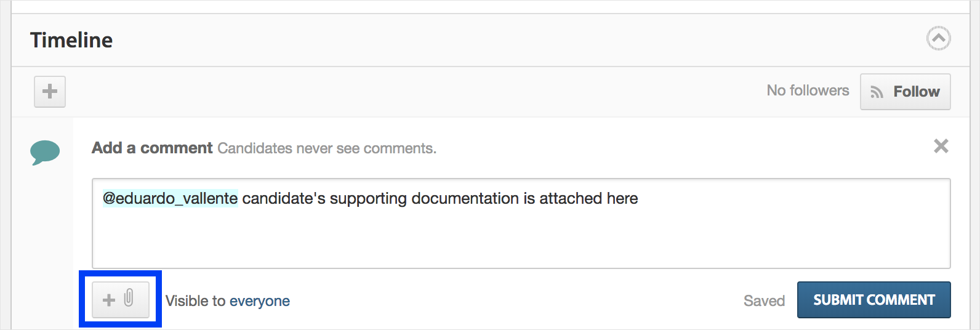This screenshot has width=980, height=330.
Task: Click the RSS feed icon beside Follow
Action: pos(877,92)
